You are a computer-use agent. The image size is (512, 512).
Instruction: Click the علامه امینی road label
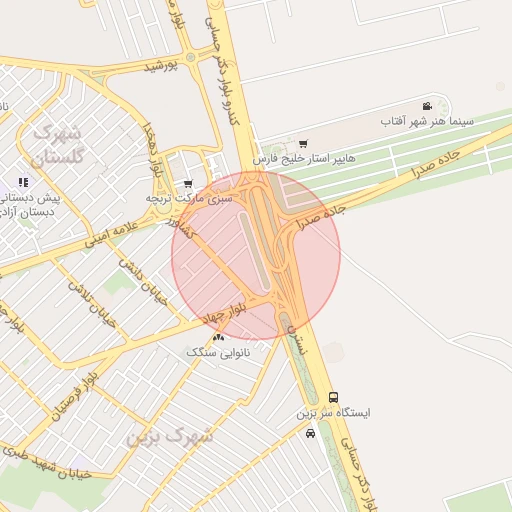tap(111, 234)
